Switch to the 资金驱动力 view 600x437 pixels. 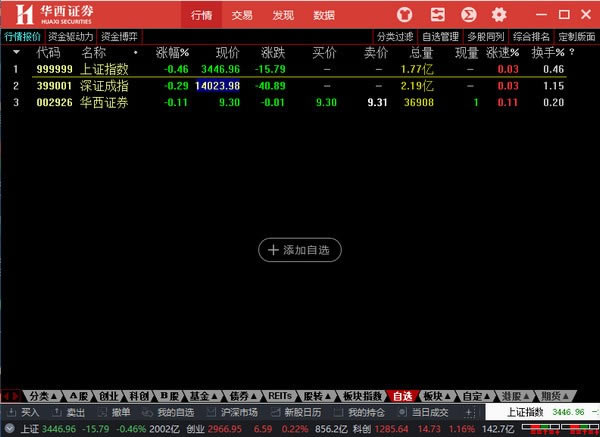click(70, 37)
